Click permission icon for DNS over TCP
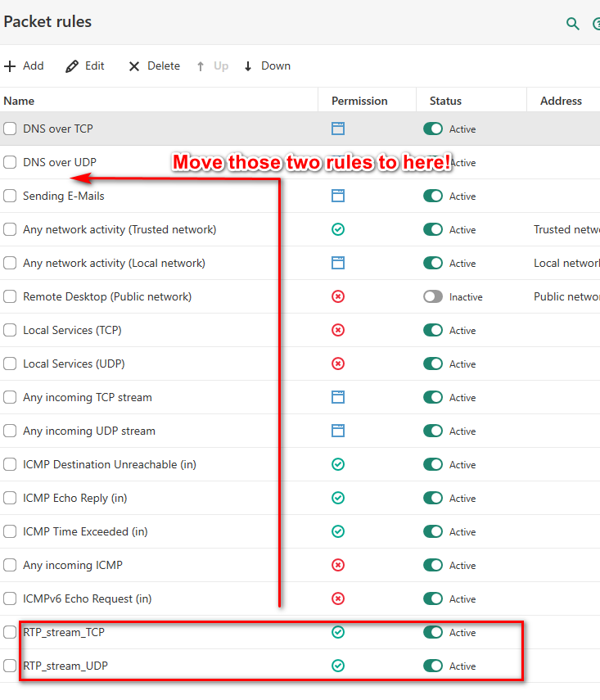This screenshot has width=600, height=700. pos(338,129)
